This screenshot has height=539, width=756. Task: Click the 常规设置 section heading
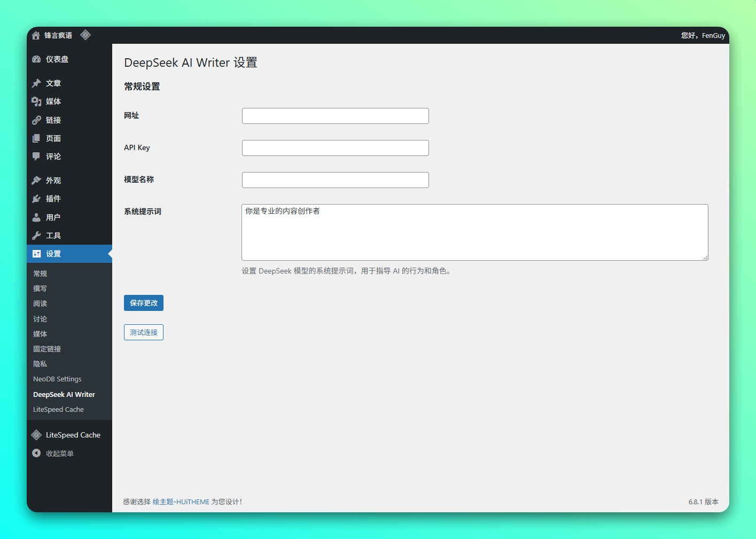(142, 87)
